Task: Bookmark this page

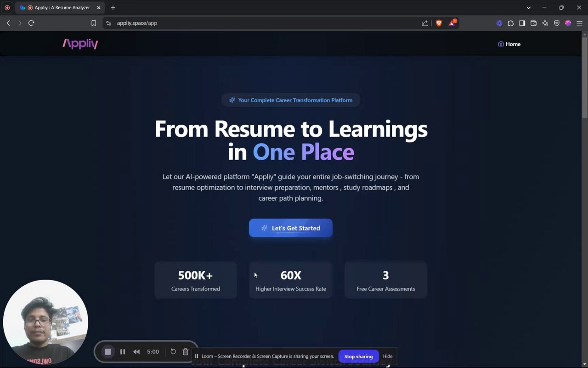Action: click(94, 23)
